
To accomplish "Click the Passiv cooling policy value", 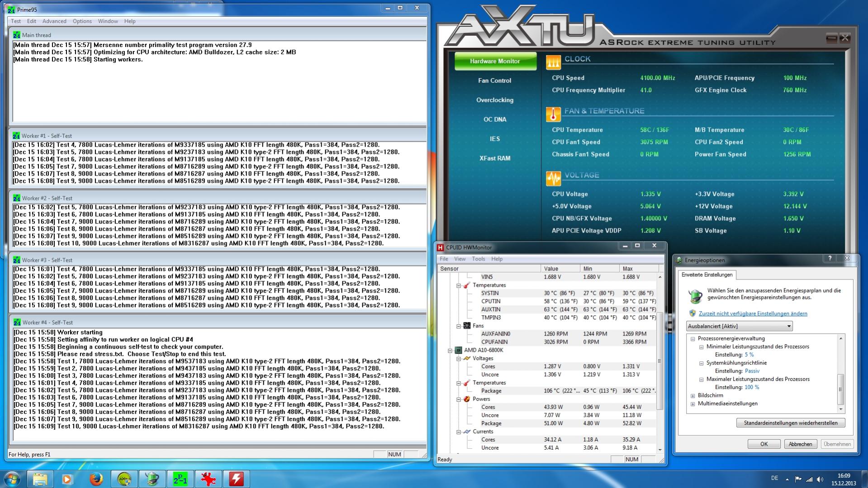I will tap(752, 371).
